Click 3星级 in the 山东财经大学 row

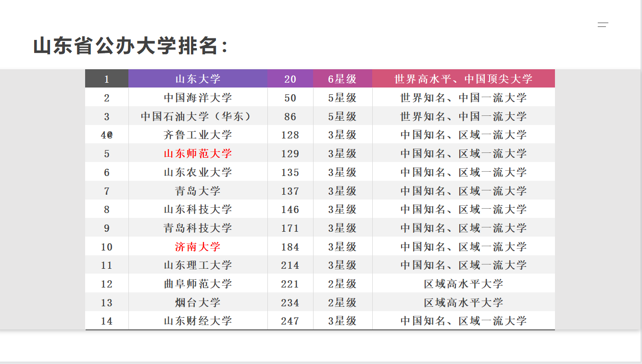342,321
